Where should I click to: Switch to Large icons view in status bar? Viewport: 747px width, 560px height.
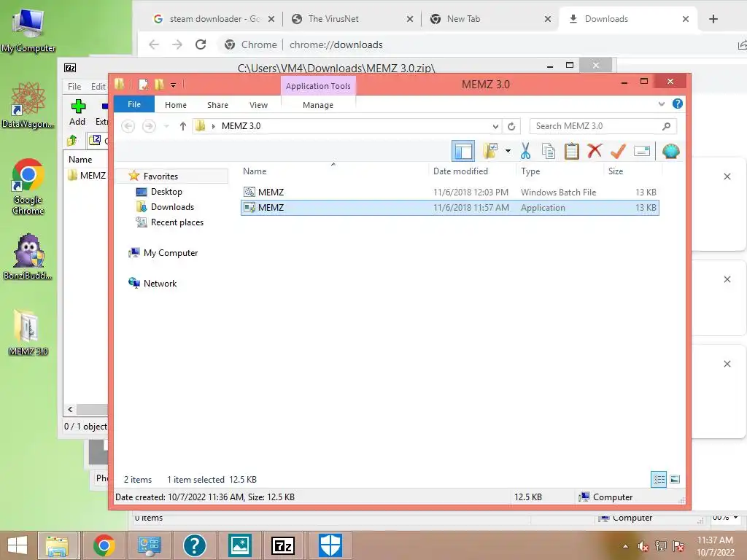[x=675, y=479]
